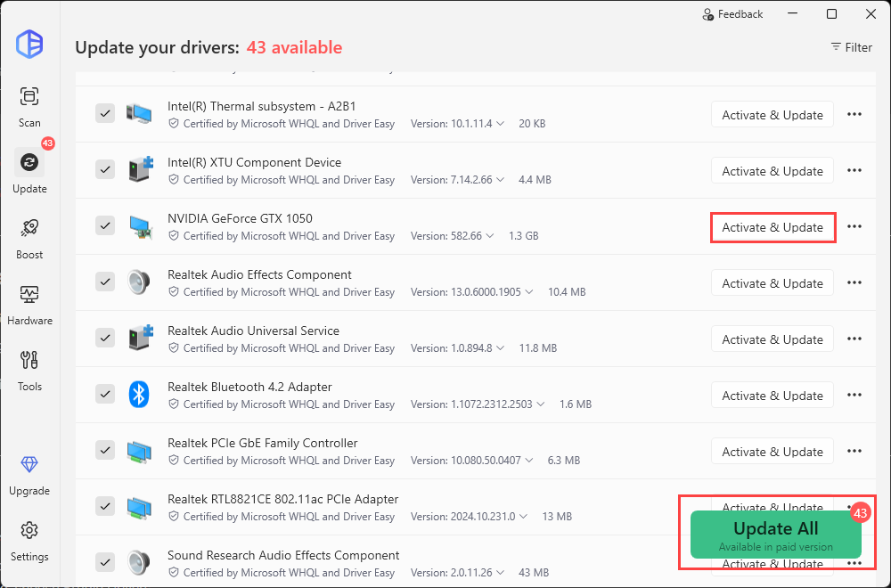Viewport: 891px width, 588px height.
Task: Uncheck Realtek Bluetooth 4.2 Adapter checkbox
Action: [x=105, y=394]
